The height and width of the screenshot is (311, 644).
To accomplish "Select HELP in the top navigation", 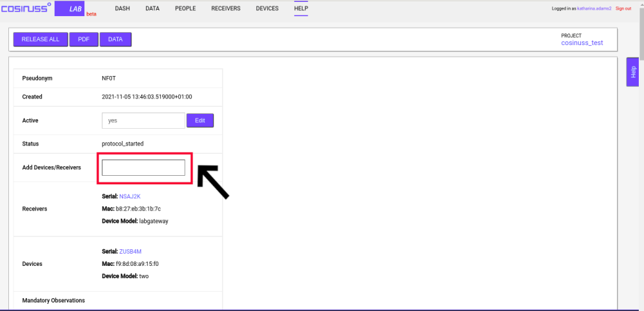I will 301,8.
